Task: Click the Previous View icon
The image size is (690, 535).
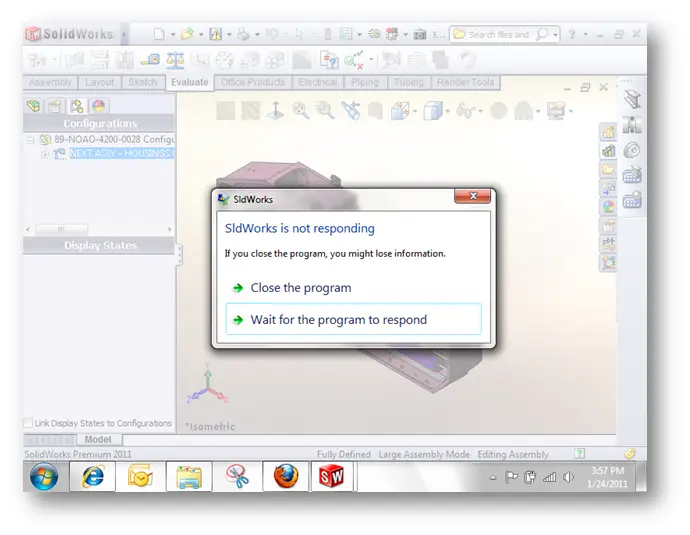Action: pyautogui.click(x=351, y=110)
